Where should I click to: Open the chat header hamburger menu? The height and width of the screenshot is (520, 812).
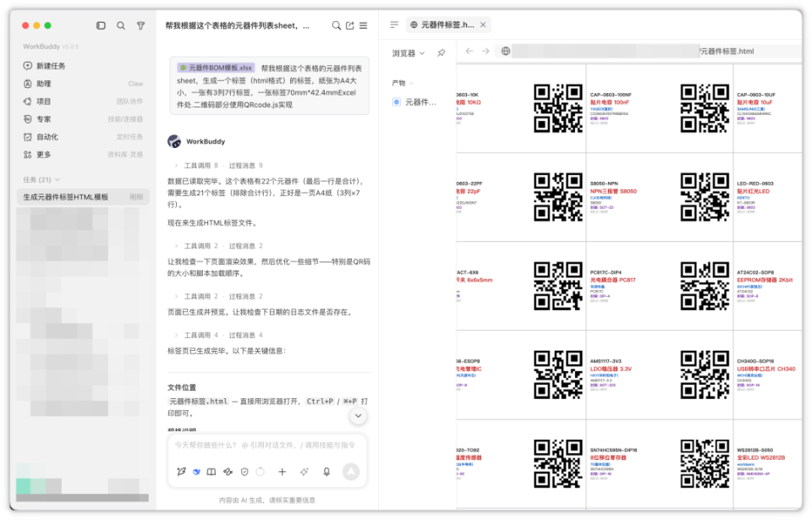click(364, 25)
